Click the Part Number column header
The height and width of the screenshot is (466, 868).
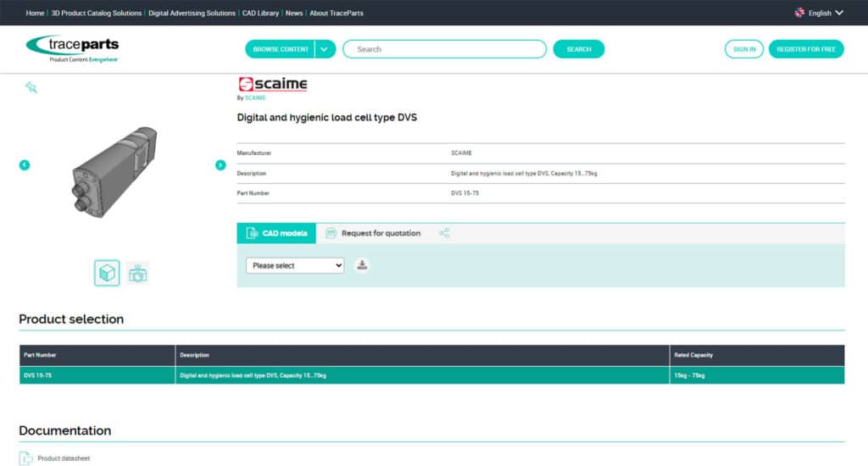coord(97,355)
